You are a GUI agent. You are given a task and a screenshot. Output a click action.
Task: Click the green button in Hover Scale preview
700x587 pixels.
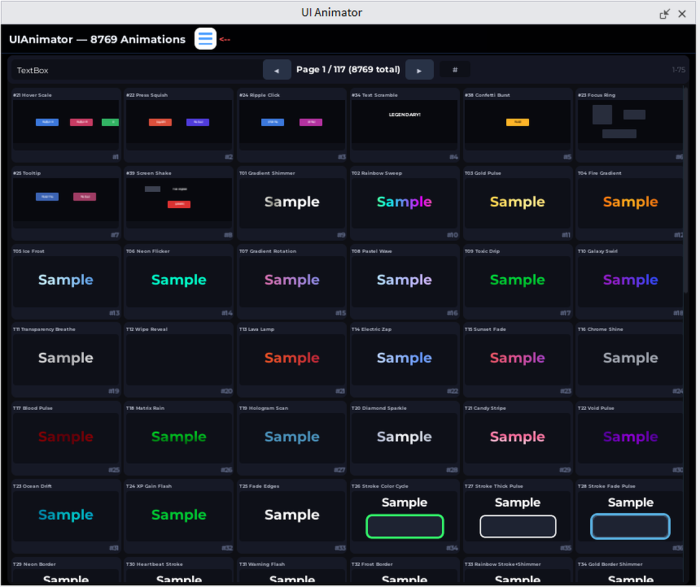coord(110,122)
